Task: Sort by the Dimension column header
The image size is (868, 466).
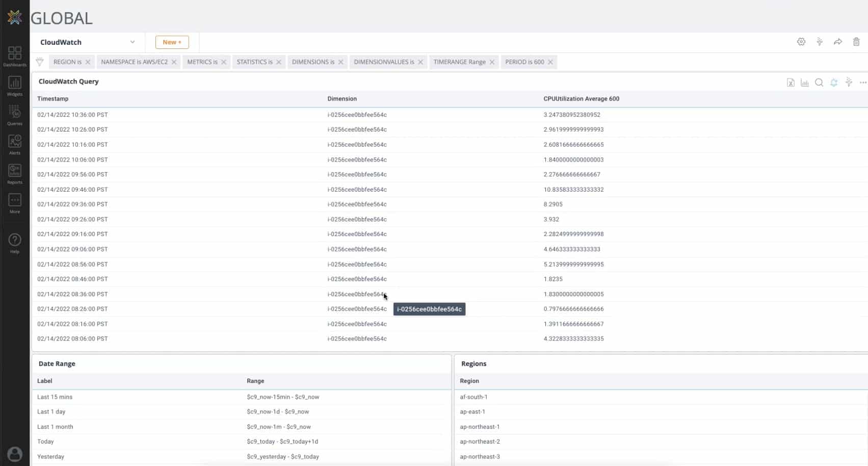Action: point(342,99)
